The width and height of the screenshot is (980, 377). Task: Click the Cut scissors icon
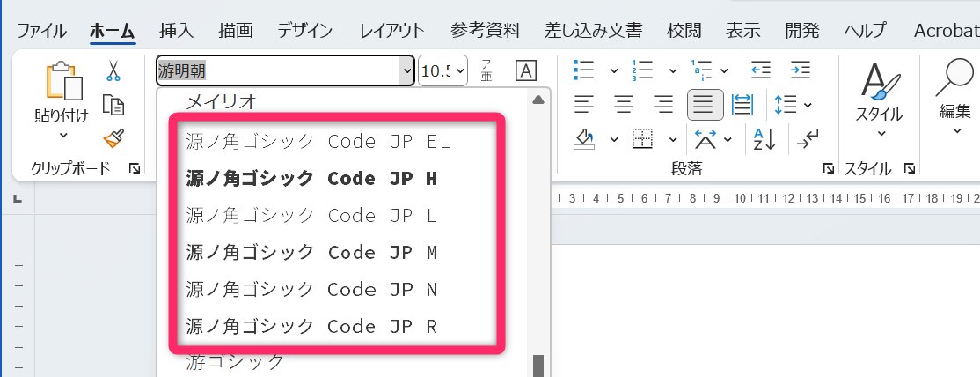[113, 71]
